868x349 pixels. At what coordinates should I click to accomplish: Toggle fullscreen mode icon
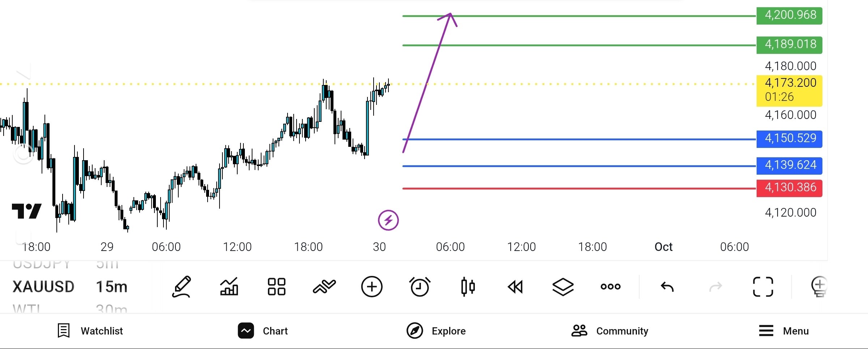tap(763, 287)
